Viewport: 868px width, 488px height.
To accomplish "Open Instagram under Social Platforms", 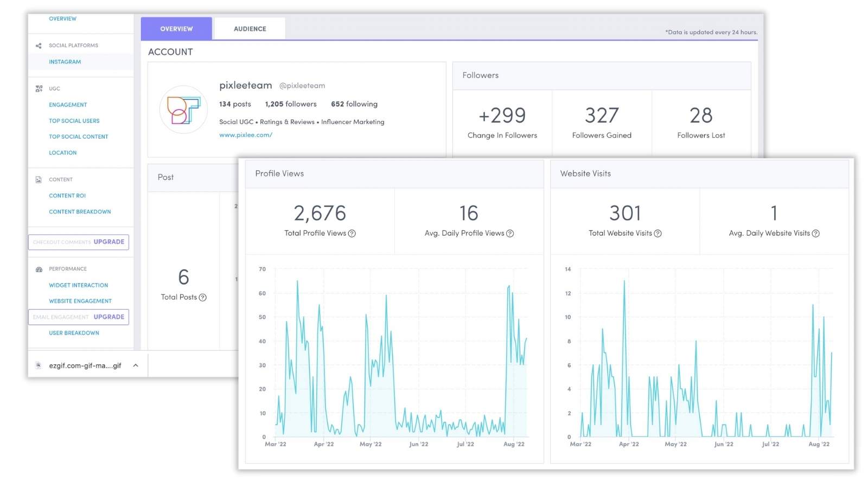I will point(65,62).
